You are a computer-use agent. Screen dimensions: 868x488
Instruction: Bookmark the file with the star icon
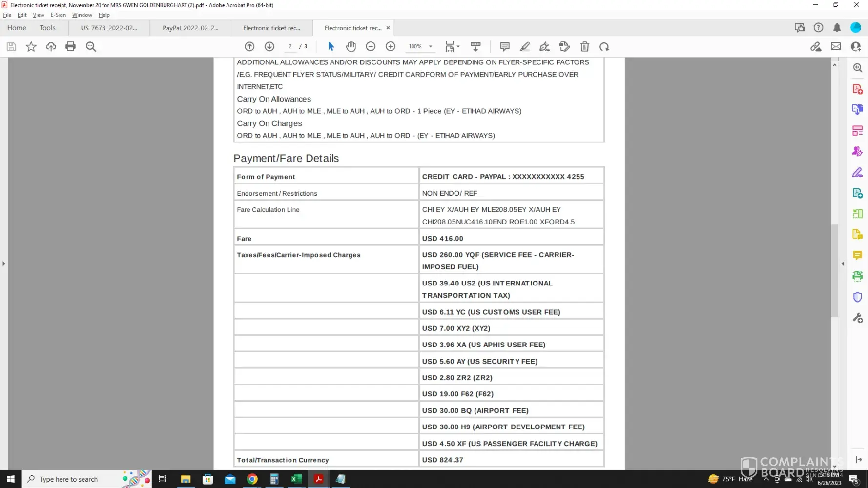(31, 47)
